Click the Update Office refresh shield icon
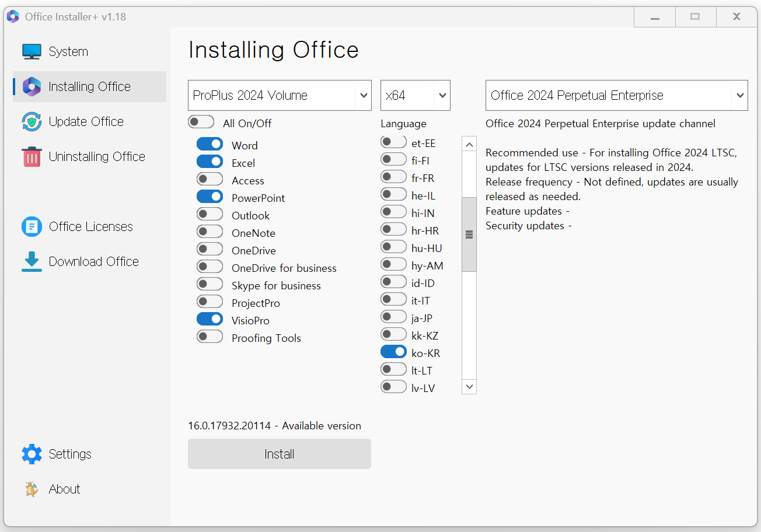Screen dimensions: 761x532 [32, 121]
